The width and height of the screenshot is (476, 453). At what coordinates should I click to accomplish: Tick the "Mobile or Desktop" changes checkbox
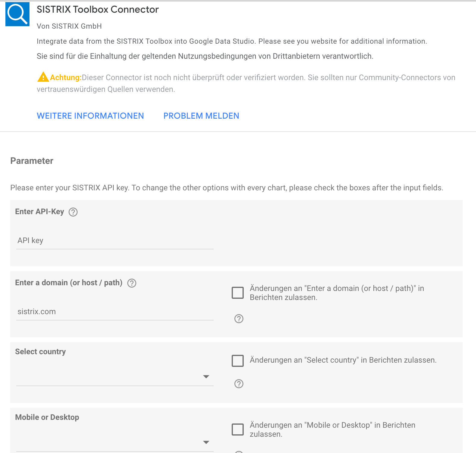point(238,430)
